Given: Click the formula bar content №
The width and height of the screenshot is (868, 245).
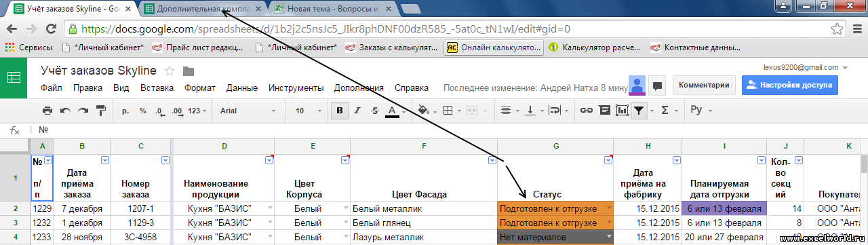Looking at the screenshot, I should (43, 129).
